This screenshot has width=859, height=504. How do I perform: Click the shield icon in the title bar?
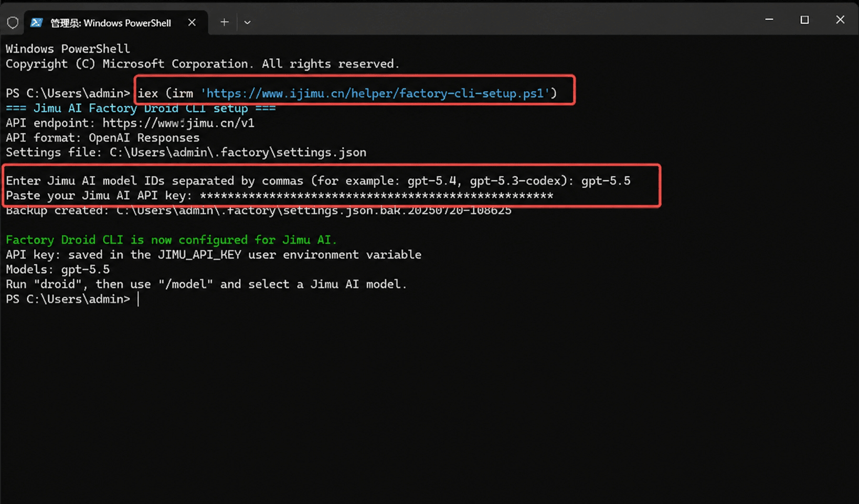point(13,23)
